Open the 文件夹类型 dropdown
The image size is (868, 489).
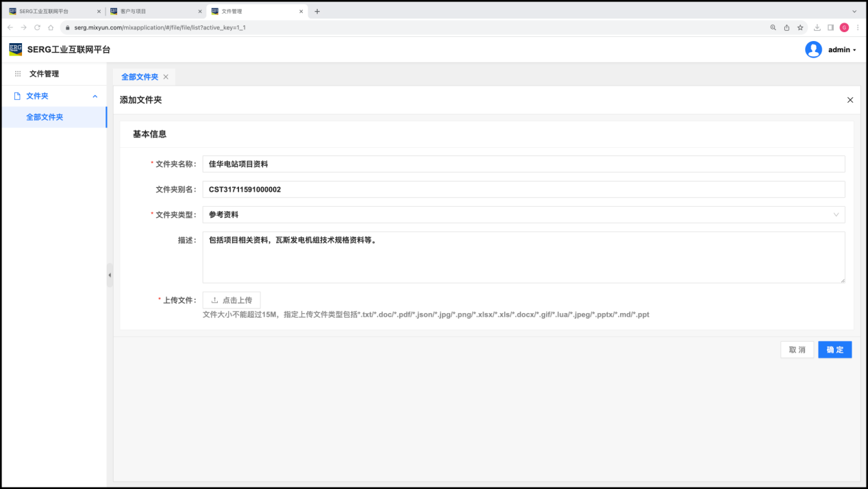point(523,214)
